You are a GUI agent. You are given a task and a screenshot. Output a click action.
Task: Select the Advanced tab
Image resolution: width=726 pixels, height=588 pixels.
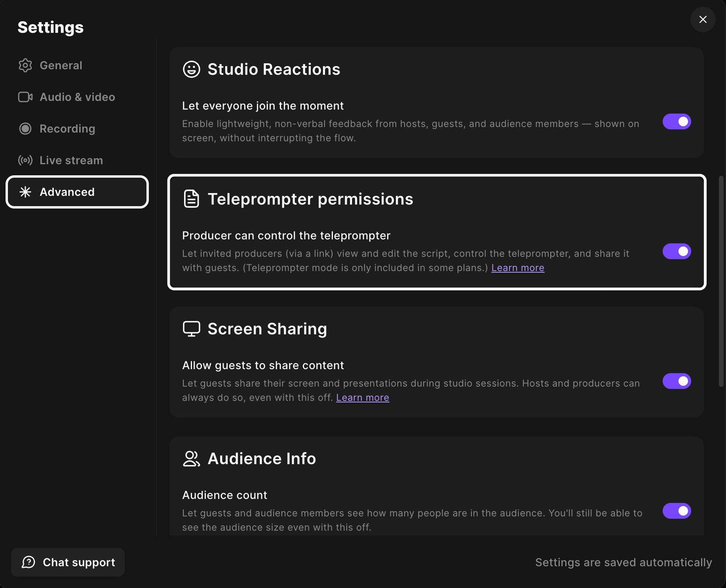[77, 192]
